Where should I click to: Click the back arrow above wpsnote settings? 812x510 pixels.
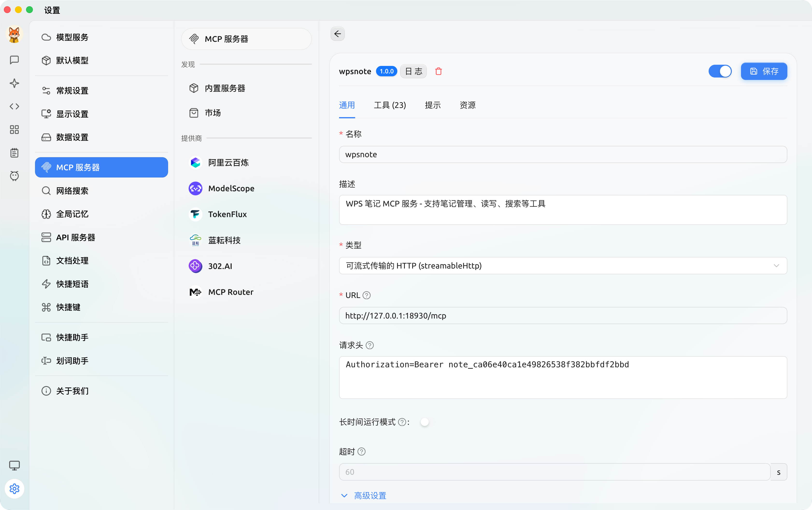338,34
